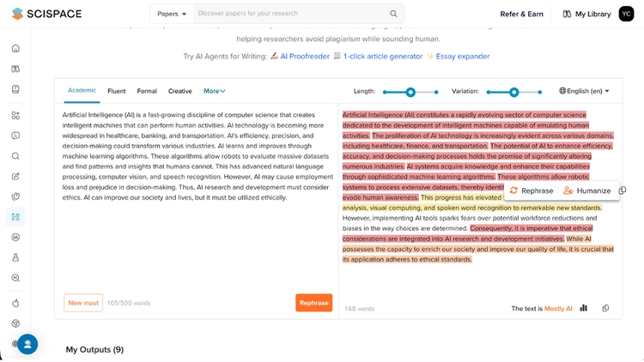Click the search magnifier icon in sidebar
The image size is (644, 362).
pos(15,156)
